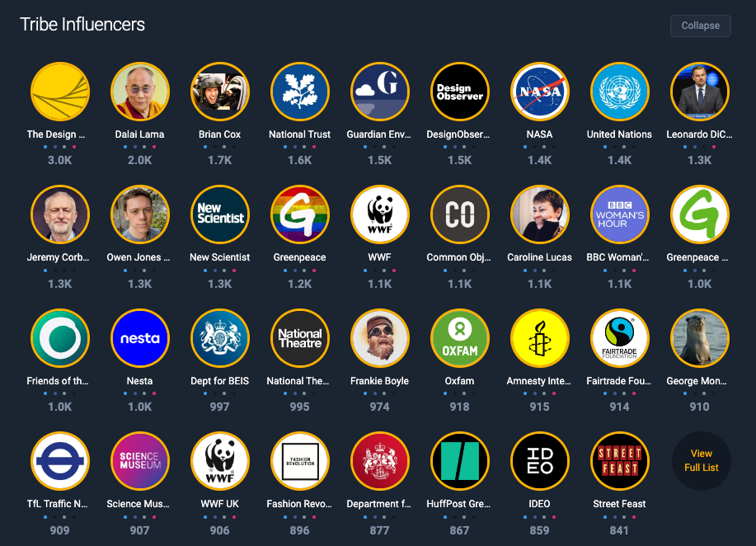Select the Caroline Lucas name link
Screen dimensions: 756x546
(539, 257)
